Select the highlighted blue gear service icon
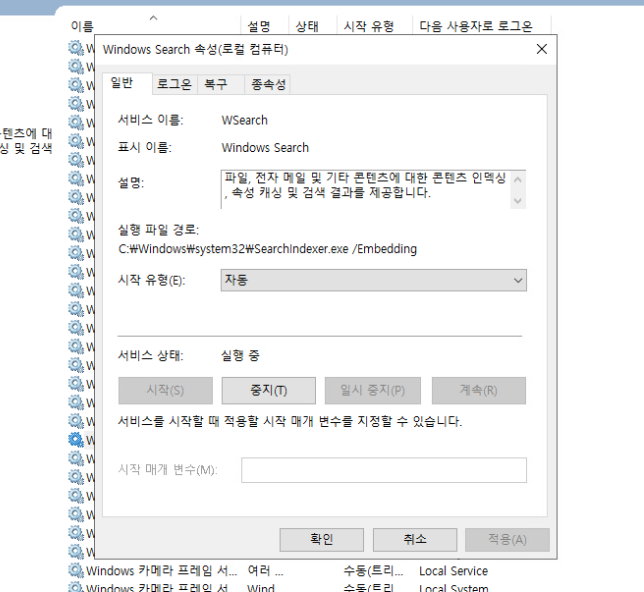Screen dimensions: 644x592 (x=76, y=439)
